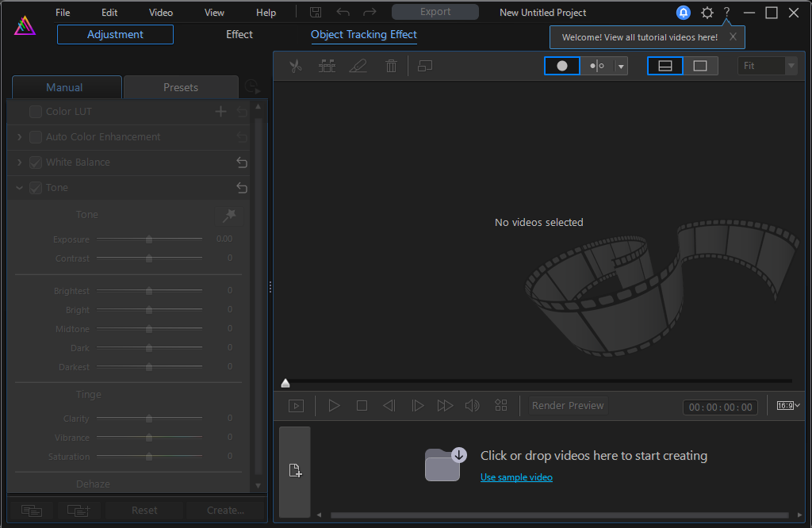Toggle the Auto Color Enhancement checkbox
Image resolution: width=812 pixels, height=528 pixels.
(x=36, y=137)
